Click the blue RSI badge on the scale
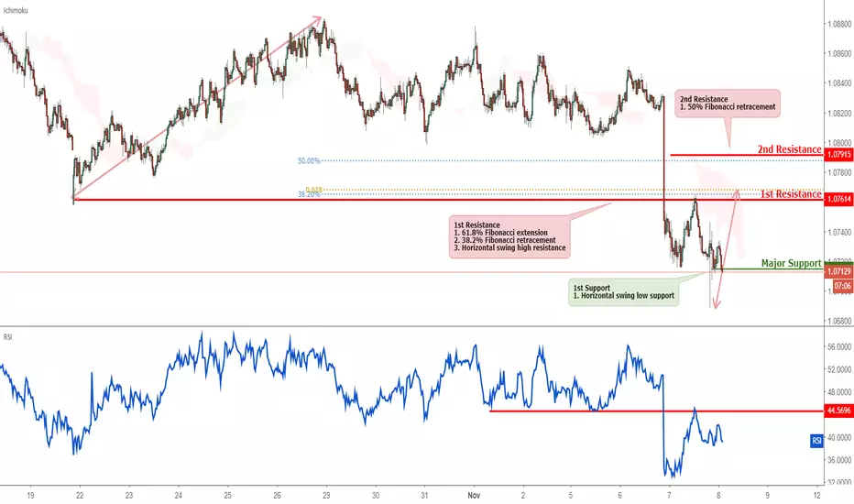This screenshot has width=854, height=504. (x=816, y=441)
